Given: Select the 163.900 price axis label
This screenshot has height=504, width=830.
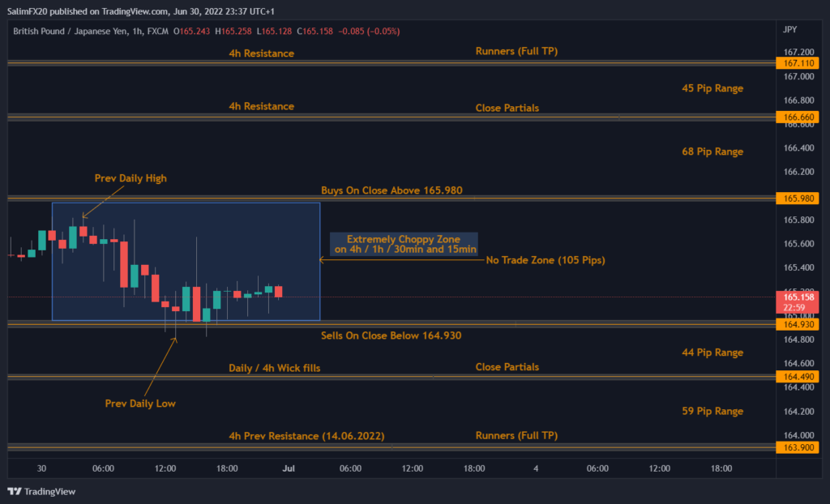Looking at the screenshot, I should [798, 447].
